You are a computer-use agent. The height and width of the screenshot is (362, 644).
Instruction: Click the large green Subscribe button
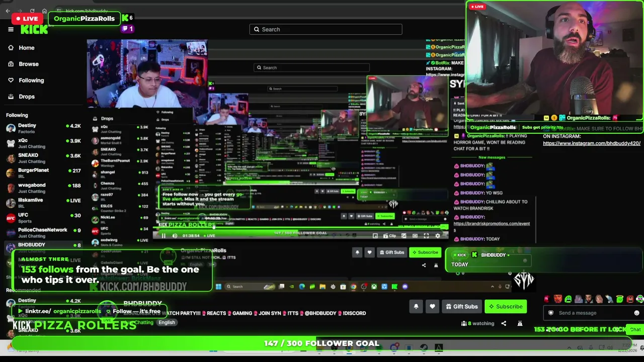coord(506,307)
